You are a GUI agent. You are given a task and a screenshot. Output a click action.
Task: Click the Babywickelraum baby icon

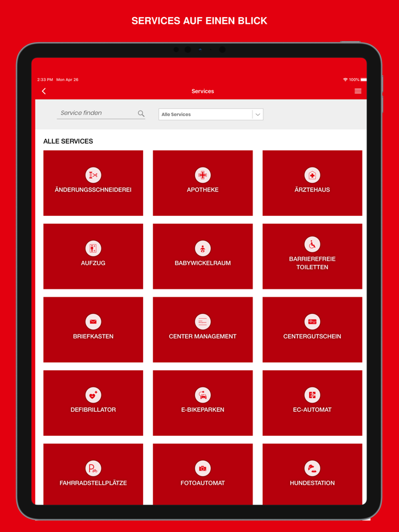(203, 248)
